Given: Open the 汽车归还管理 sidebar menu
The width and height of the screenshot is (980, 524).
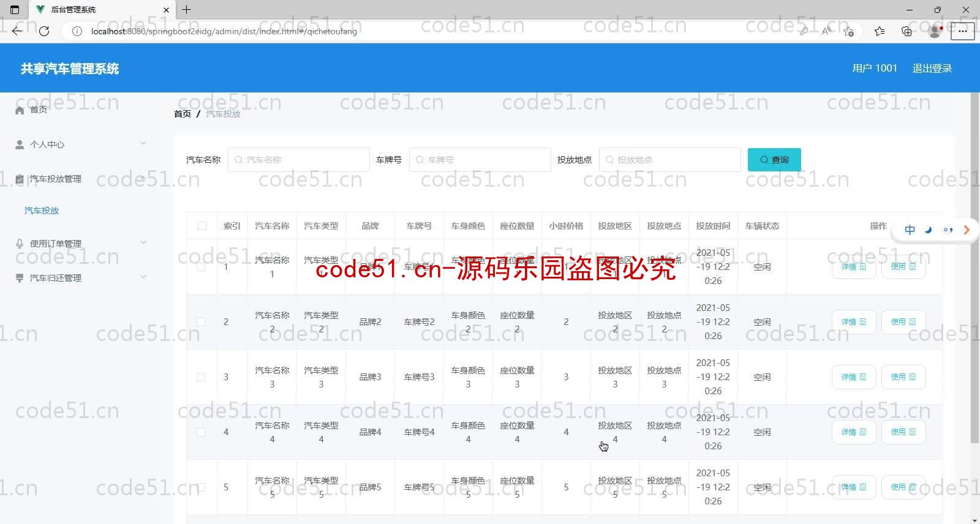Looking at the screenshot, I should [x=80, y=278].
